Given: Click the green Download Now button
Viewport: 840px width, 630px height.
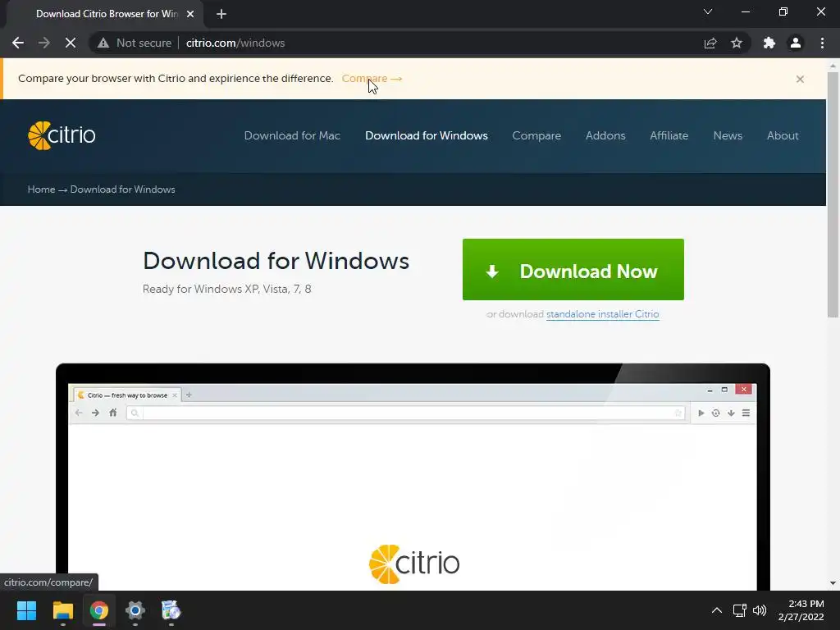Looking at the screenshot, I should pyautogui.click(x=573, y=269).
